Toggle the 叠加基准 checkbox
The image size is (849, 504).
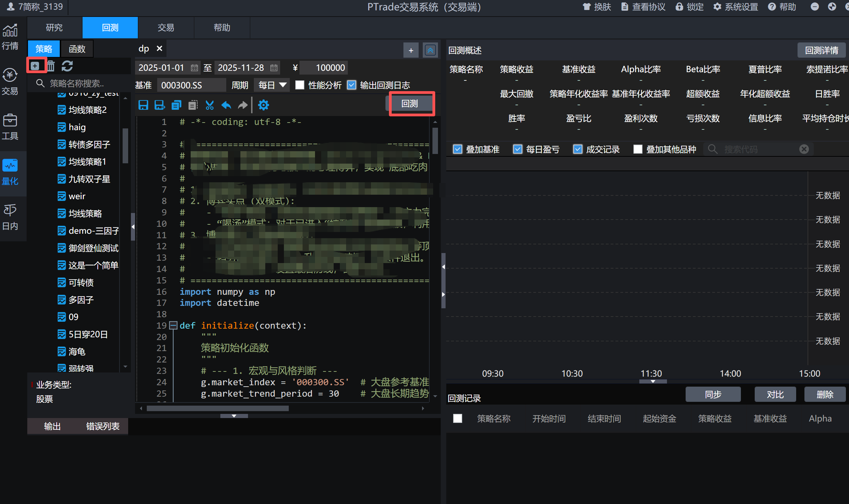pyautogui.click(x=457, y=149)
